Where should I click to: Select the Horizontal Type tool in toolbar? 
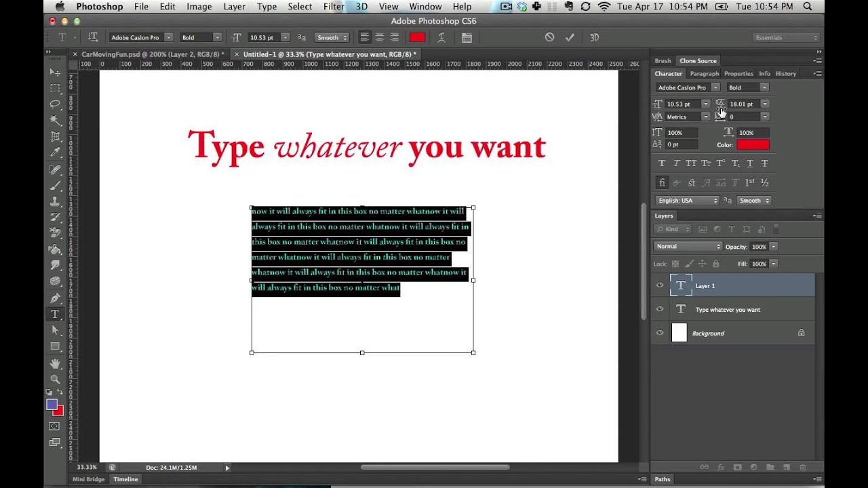coord(55,314)
